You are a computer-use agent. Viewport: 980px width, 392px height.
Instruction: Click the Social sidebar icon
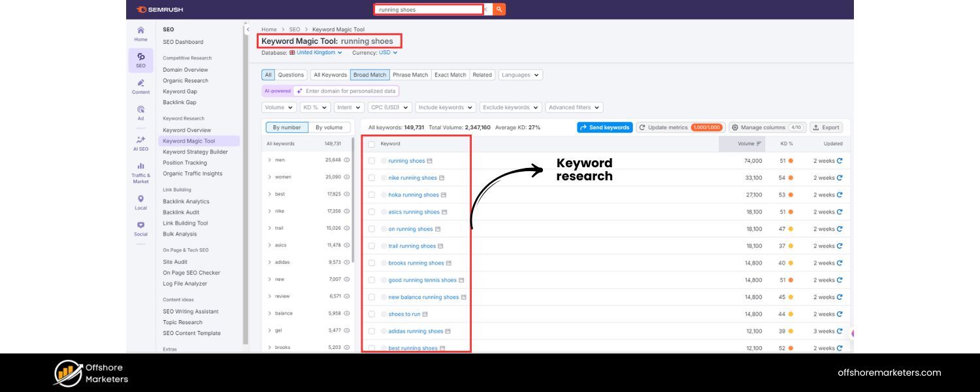(140, 225)
